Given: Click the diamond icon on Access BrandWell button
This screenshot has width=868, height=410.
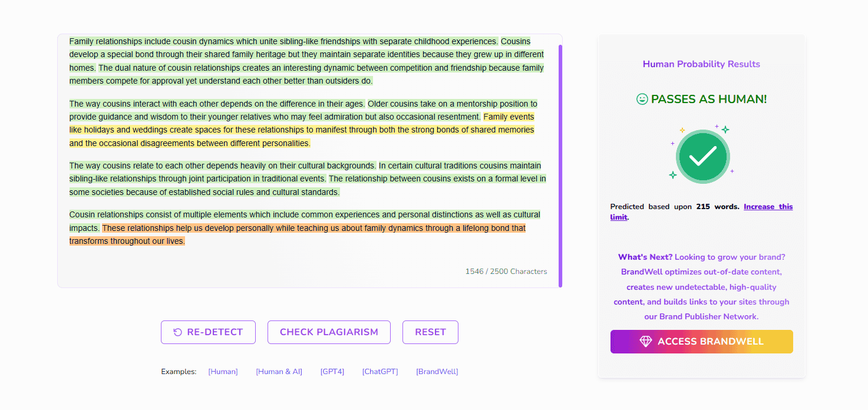Looking at the screenshot, I should tap(646, 342).
